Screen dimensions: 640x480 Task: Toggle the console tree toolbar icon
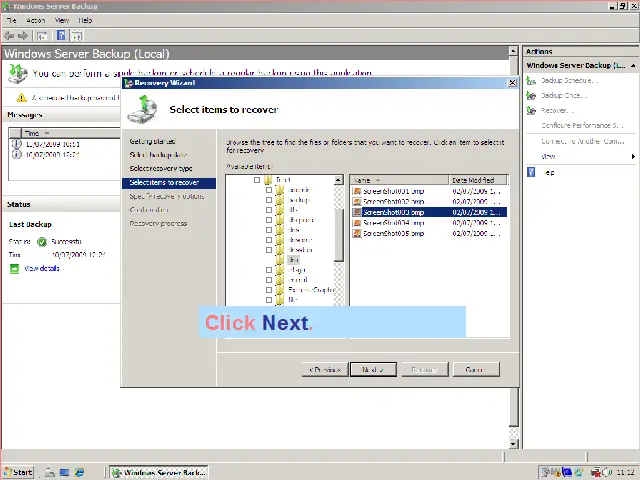coord(42,36)
